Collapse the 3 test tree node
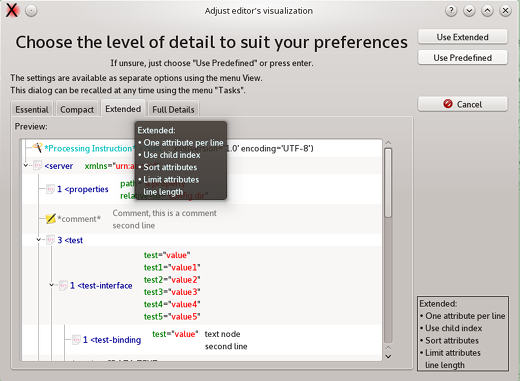520x381 pixels. (39, 240)
